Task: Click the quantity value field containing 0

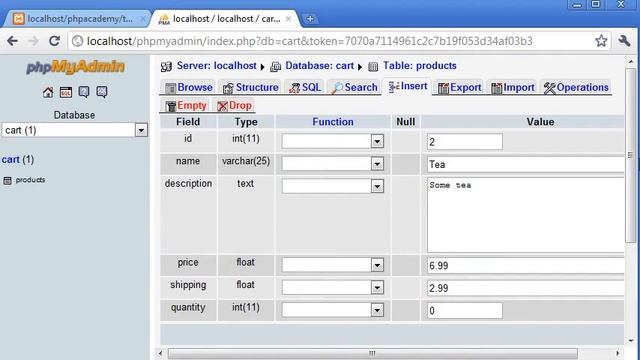Action: pyautogui.click(x=465, y=311)
